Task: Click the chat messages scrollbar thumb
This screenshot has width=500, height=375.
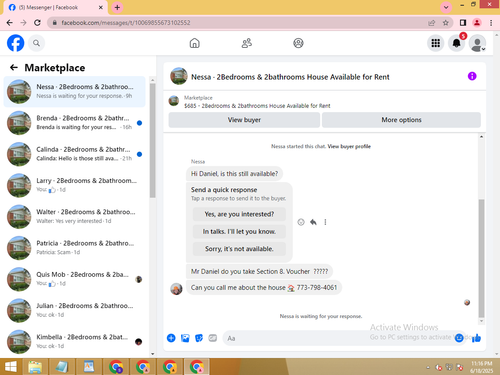Action: point(481,258)
